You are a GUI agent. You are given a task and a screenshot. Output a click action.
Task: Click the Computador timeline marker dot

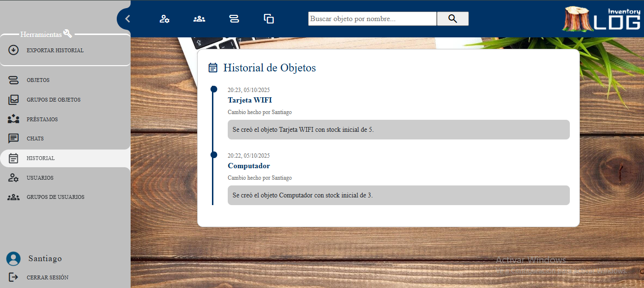(x=214, y=155)
